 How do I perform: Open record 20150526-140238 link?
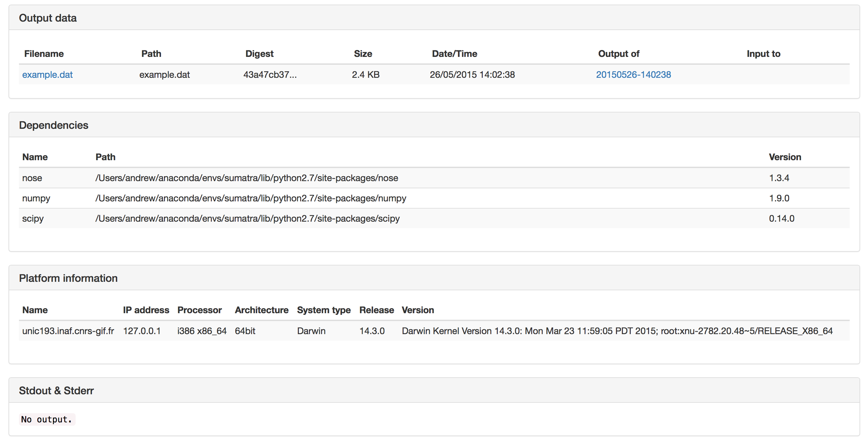(633, 75)
